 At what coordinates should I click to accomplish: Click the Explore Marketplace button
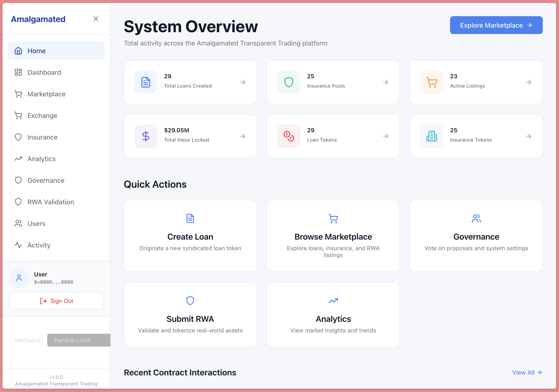496,25
